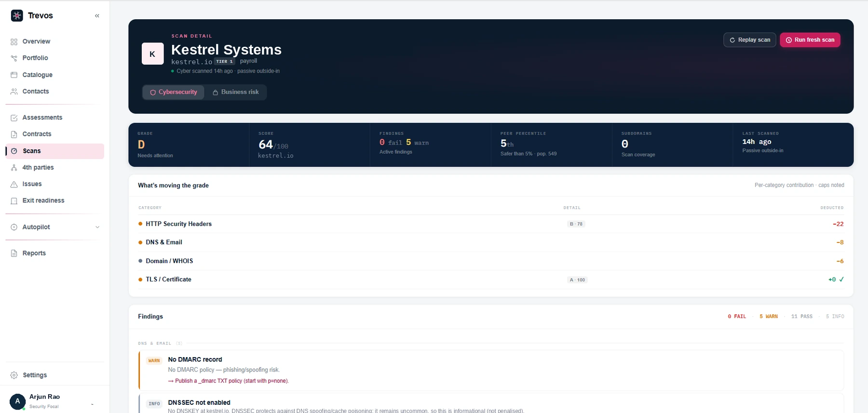
Task: Click the Replay scan button
Action: (750, 40)
